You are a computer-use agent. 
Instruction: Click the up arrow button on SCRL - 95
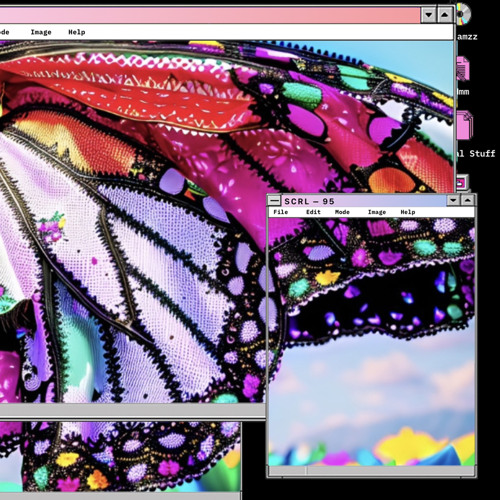(x=468, y=200)
